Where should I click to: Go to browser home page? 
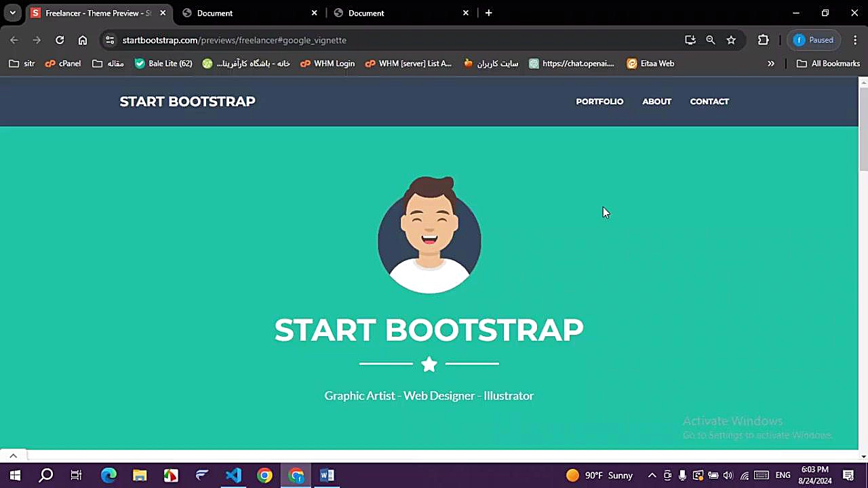pos(83,40)
